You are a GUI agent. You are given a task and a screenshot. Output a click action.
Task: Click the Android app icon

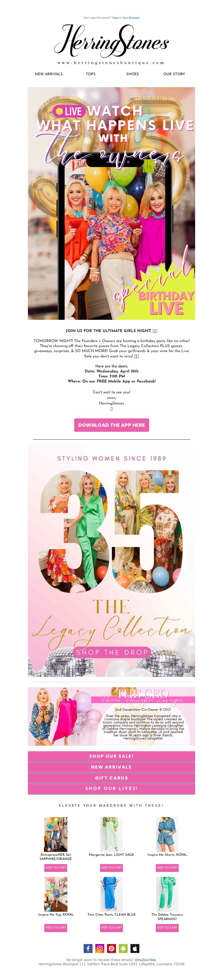tap(123, 949)
